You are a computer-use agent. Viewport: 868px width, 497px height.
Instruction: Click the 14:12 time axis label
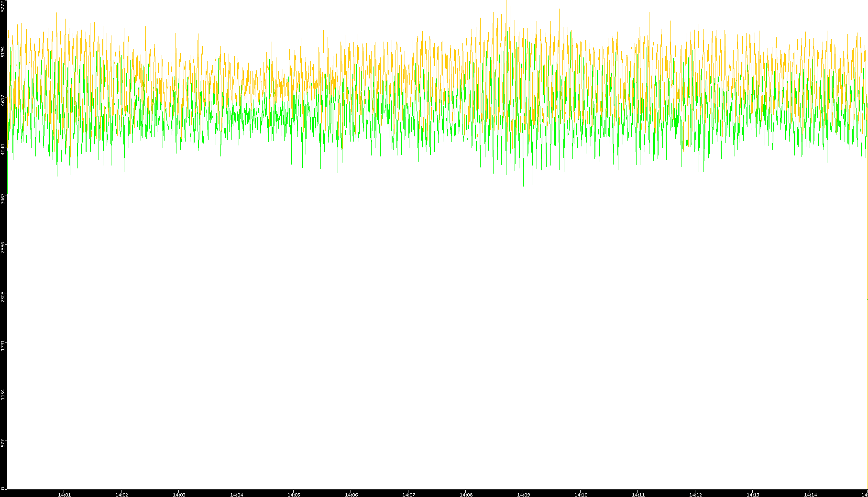pyautogui.click(x=695, y=495)
